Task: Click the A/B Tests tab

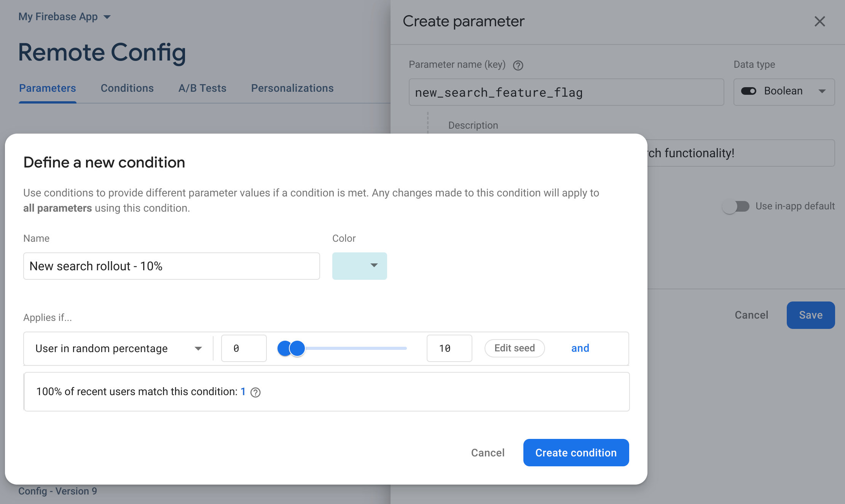Action: tap(202, 88)
